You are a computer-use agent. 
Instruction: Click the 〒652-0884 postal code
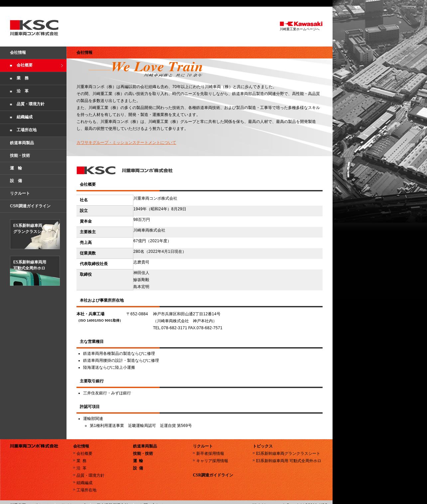click(x=137, y=314)
